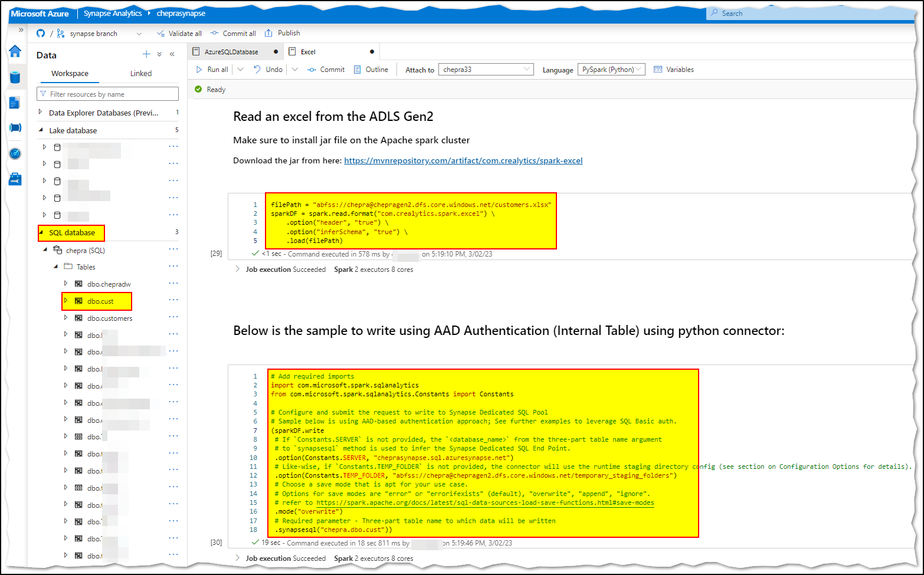Click the expand all double-chevron in Data panel
The width and height of the screenshot is (924, 575).
pyautogui.click(x=159, y=54)
